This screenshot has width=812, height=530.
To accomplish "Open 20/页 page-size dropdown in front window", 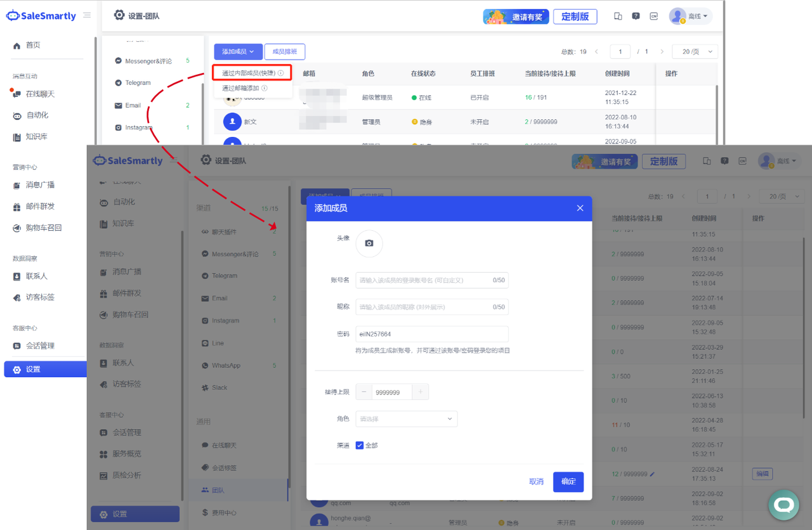I will (x=782, y=197).
